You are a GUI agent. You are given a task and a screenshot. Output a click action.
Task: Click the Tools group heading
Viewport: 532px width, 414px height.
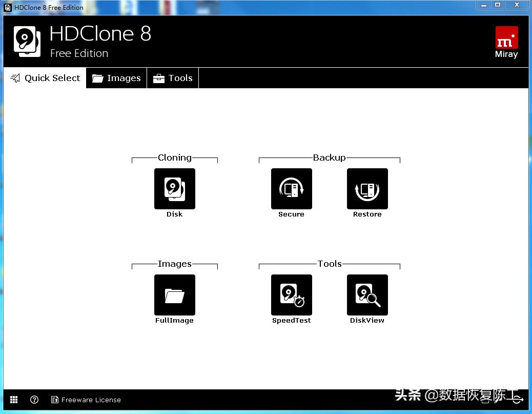330,264
